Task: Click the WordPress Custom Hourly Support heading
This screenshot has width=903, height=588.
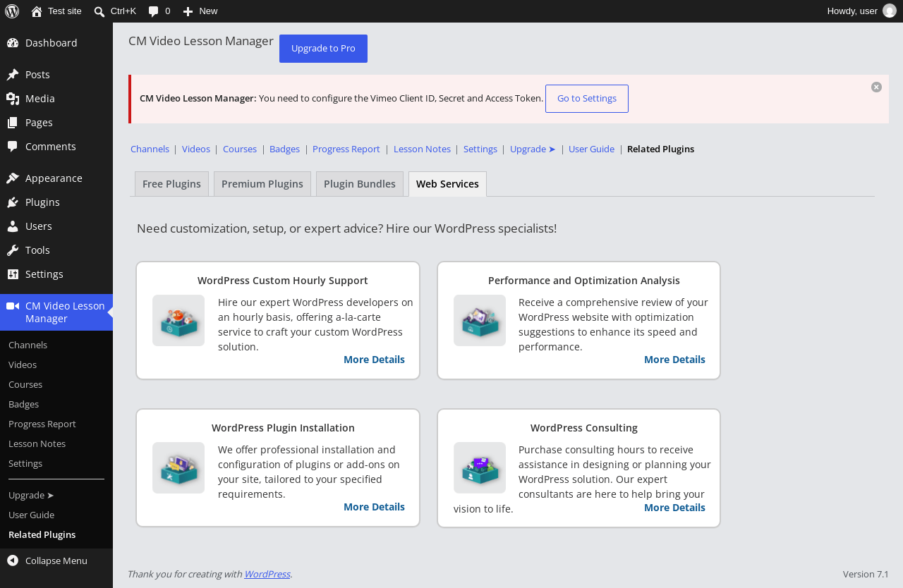Action: pyautogui.click(x=283, y=281)
